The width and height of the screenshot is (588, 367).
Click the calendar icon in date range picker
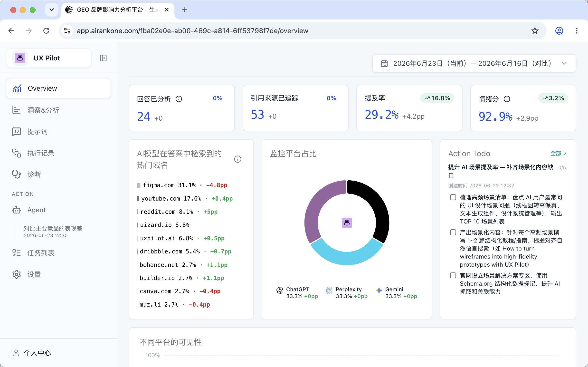[x=384, y=63]
